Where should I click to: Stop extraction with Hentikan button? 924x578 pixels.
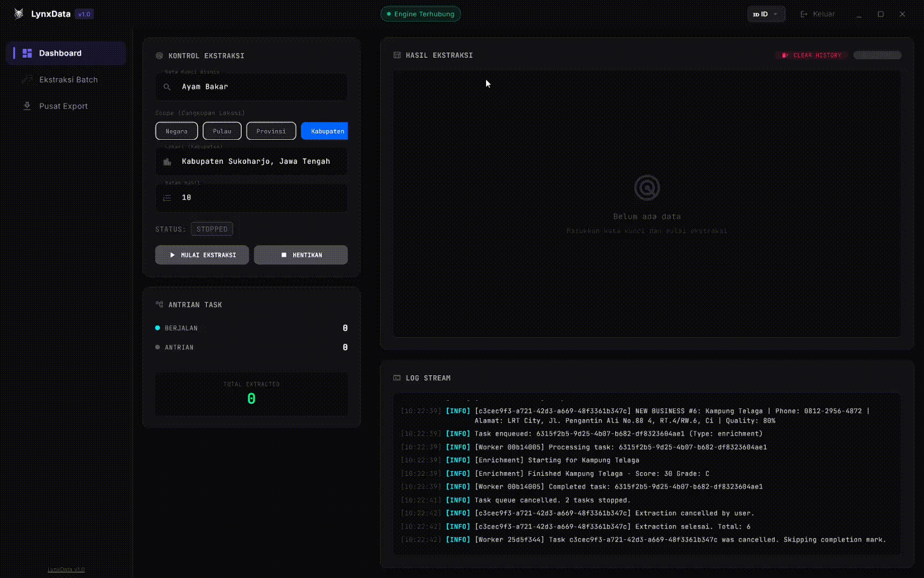[301, 255]
